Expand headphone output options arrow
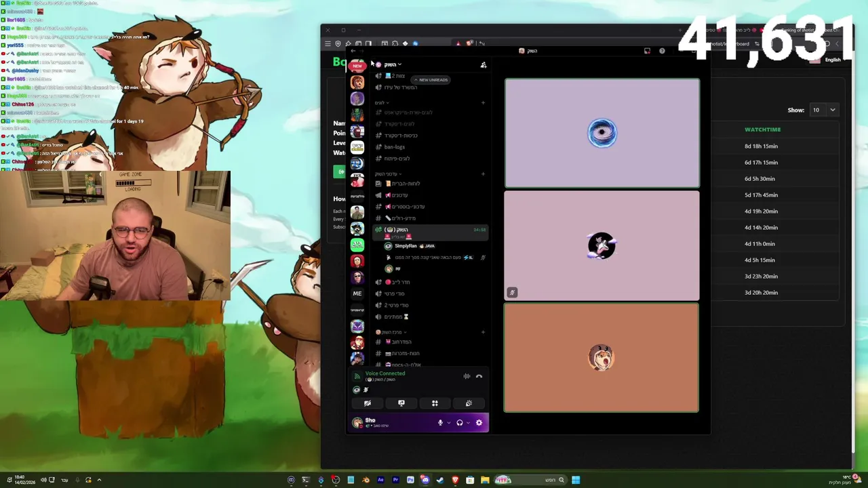The width and height of the screenshot is (868, 488). (x=468, y=423)
